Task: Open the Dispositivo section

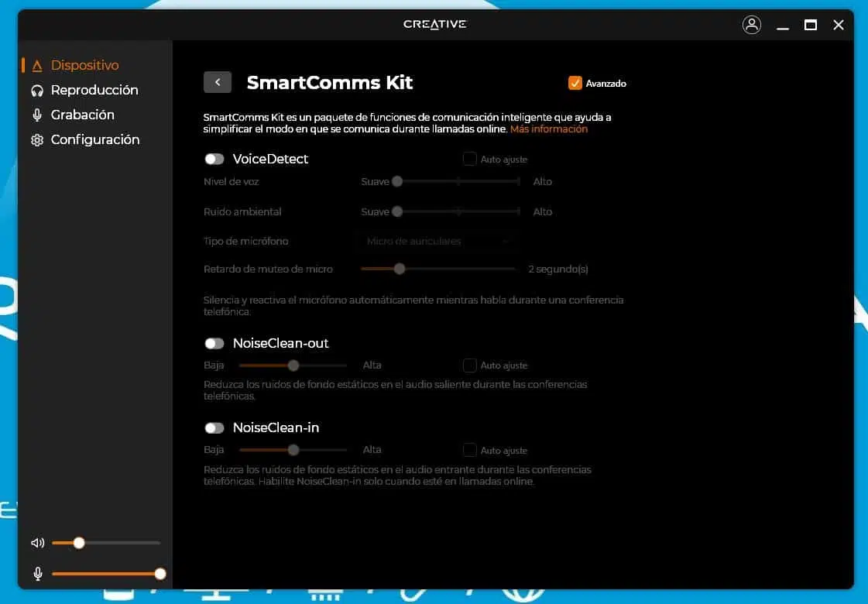Action: 84,65
